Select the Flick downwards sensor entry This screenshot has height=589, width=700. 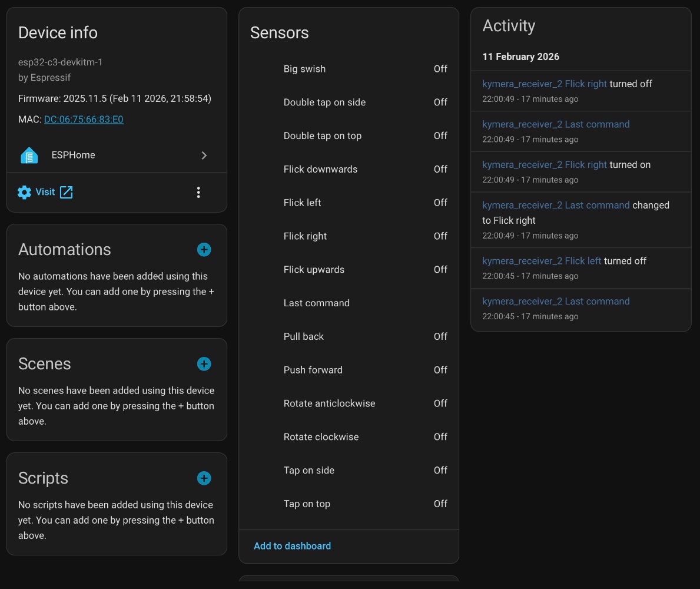click(348, 170)
